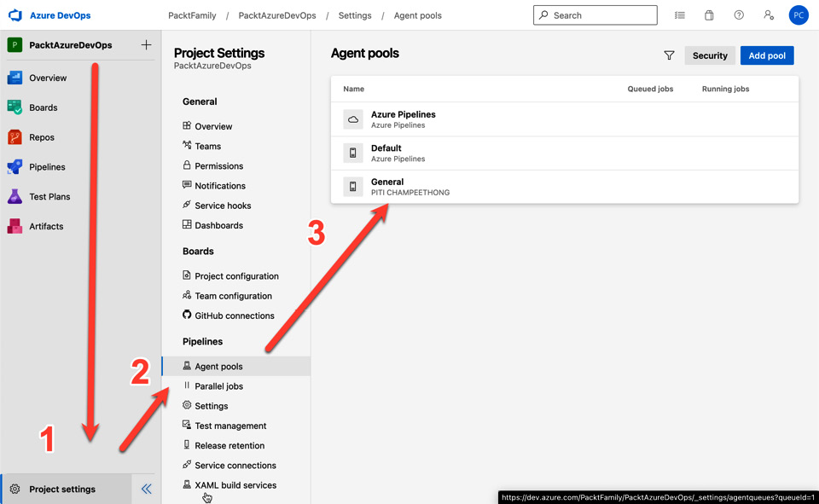The height and width of the screenshot is (504, 819).
Task: Click the Security button
Action: (710, 55)
